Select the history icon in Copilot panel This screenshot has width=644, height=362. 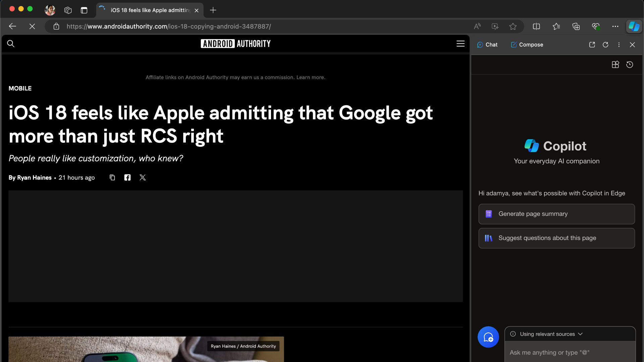[630, 65]
